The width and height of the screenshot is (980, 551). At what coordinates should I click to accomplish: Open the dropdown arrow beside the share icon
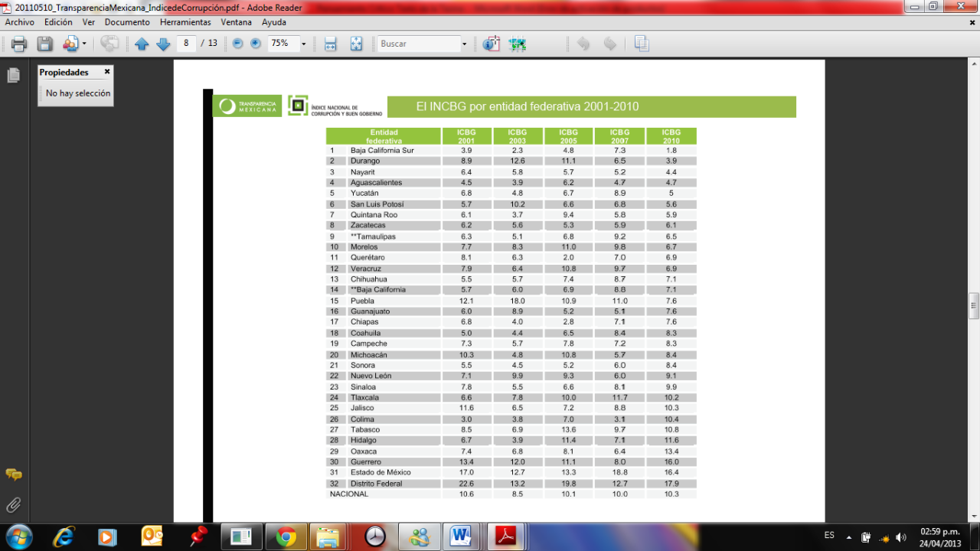click(x=84, y=44)
